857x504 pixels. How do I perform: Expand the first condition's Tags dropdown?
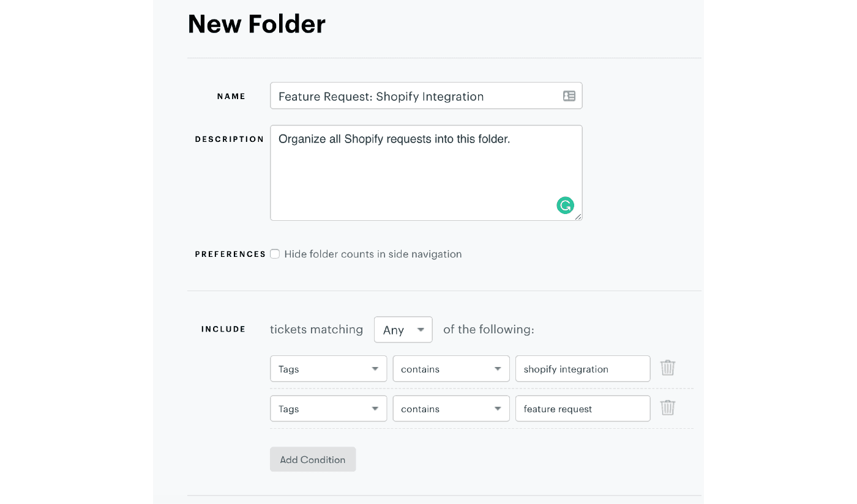tap(328, 369)
